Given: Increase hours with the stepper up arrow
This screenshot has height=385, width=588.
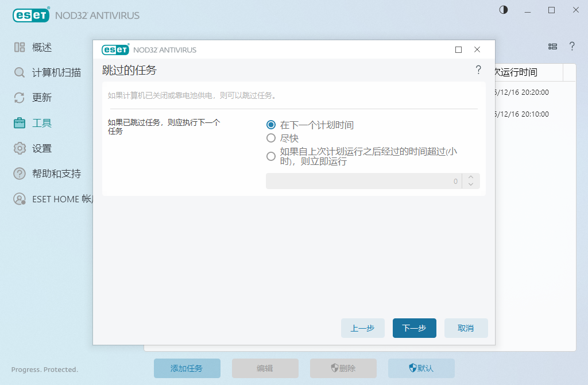Looking at the screenshot, I should coord(471,178).
